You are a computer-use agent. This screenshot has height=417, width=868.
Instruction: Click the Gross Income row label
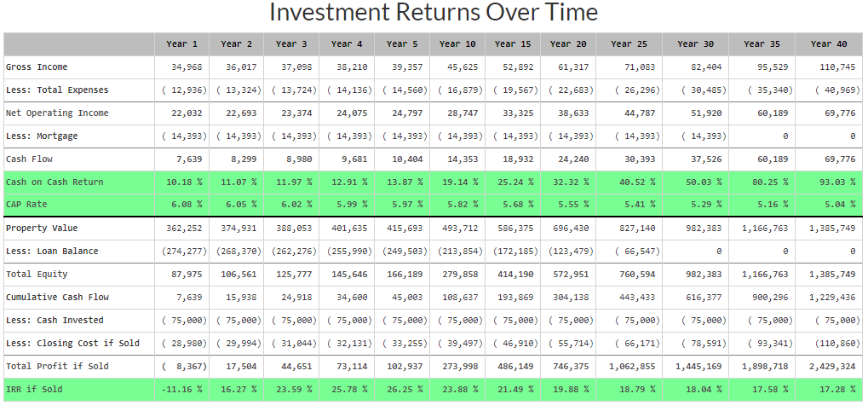point(37,67)
